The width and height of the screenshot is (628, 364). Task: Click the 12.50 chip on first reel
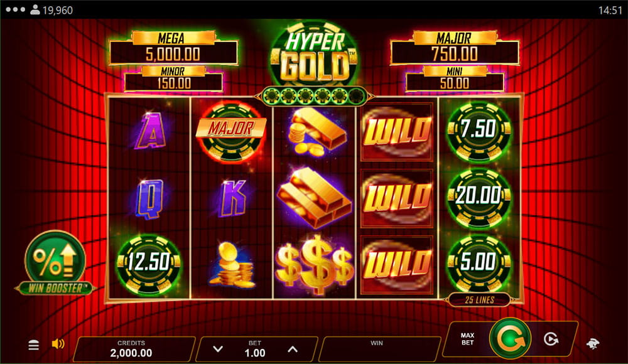point(149,263)
